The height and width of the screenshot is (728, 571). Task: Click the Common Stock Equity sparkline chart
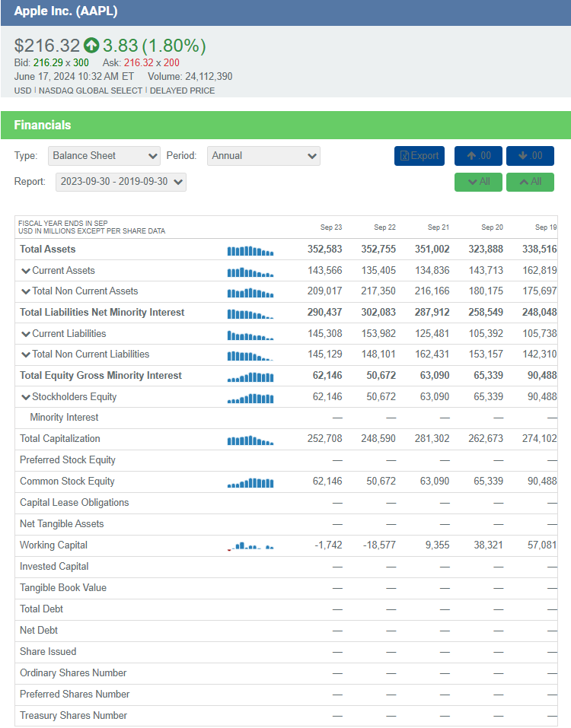pyautogui.click(x=250, y=483)
